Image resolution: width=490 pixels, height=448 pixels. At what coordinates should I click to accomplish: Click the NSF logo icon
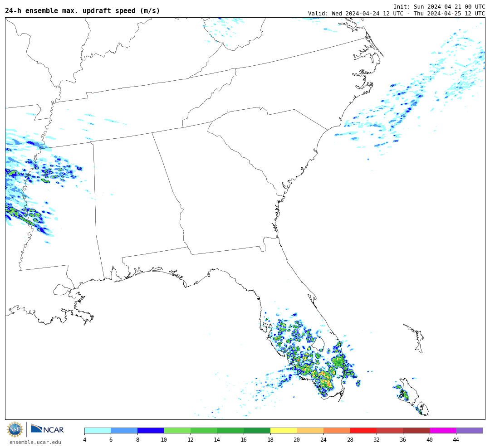15,429
